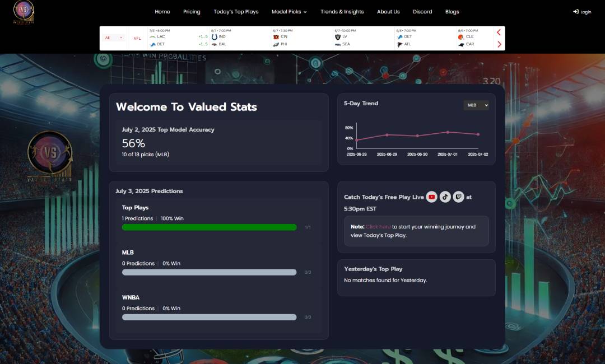Open the Twitch stream icon

pos(458,197)
